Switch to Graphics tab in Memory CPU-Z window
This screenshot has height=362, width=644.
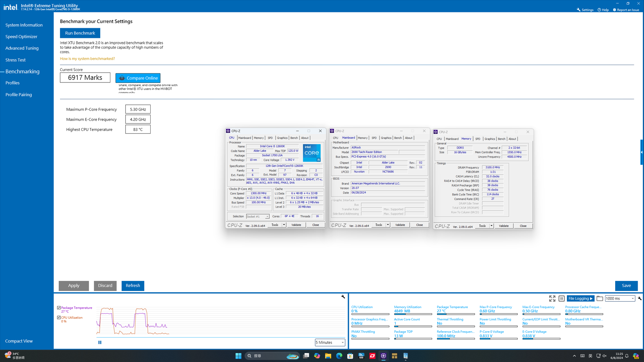[490, 139]
